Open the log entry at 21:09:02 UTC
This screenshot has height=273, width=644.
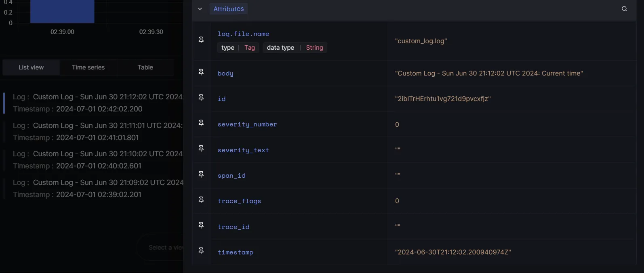pos(94,189)
